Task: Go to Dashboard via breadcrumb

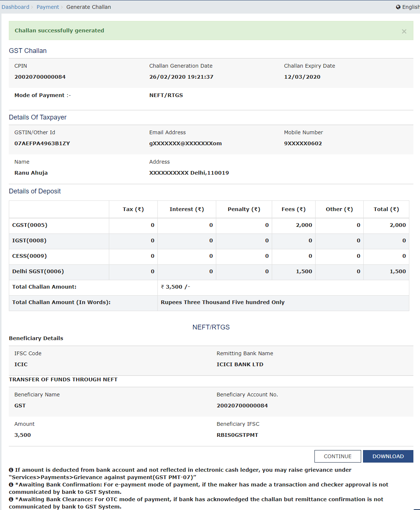Action: click(x=15, y=7)
